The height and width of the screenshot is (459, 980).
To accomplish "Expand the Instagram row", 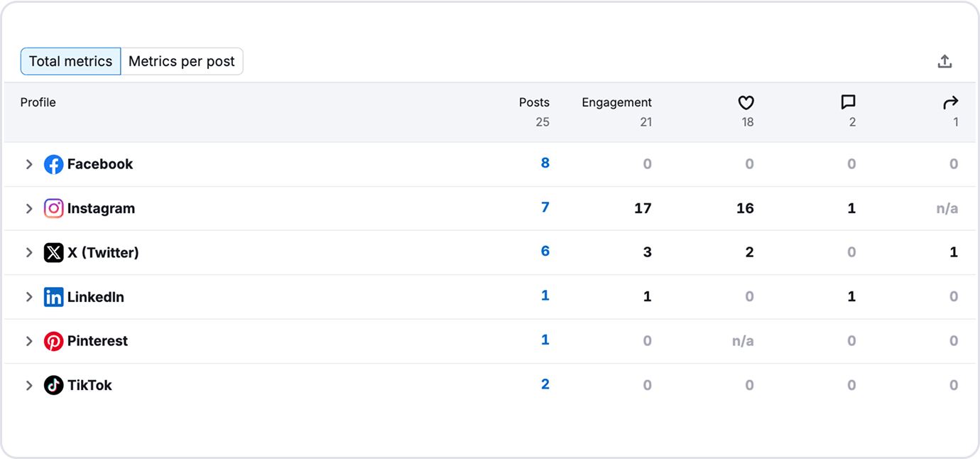I will pos(29,208).
